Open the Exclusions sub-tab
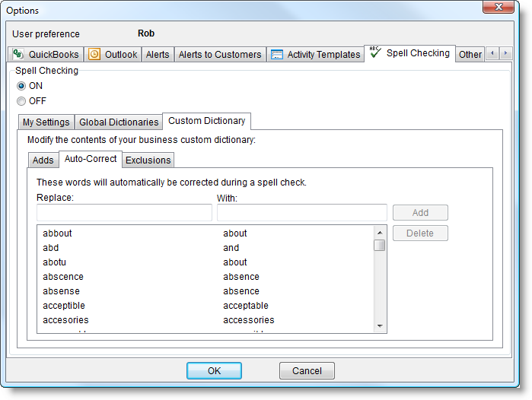 pyautogui.click(x=148, y=160)
